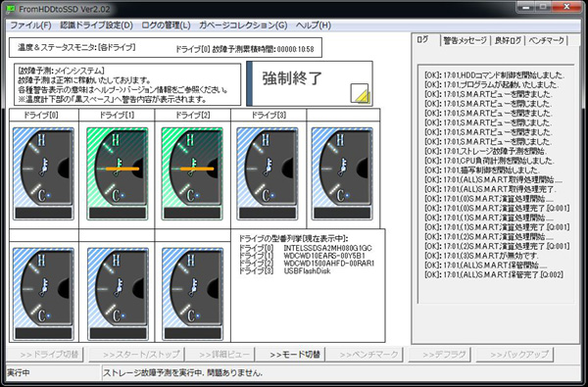Click the >>デフラグ button

(x=439, y=355)
